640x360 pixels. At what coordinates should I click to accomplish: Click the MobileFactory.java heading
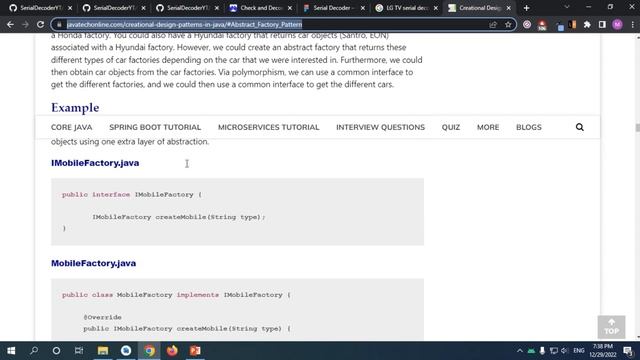(93, 263)
